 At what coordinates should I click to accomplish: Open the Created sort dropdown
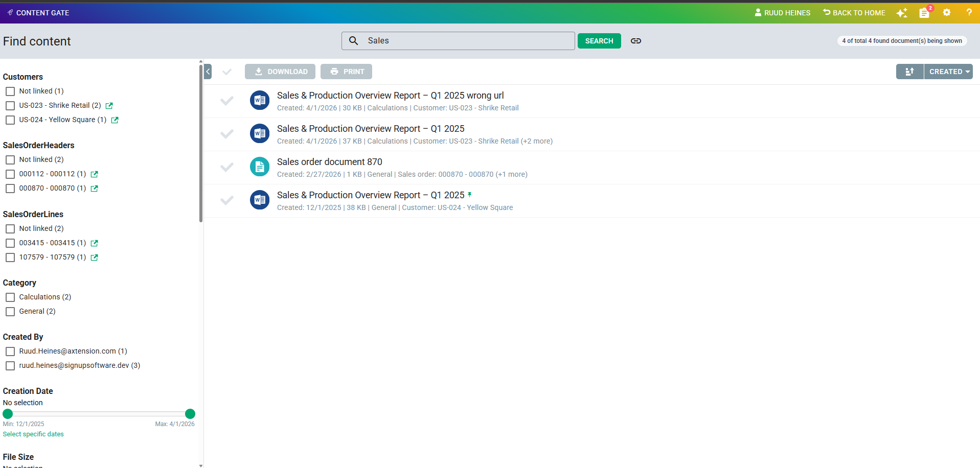tap(949, 72)
